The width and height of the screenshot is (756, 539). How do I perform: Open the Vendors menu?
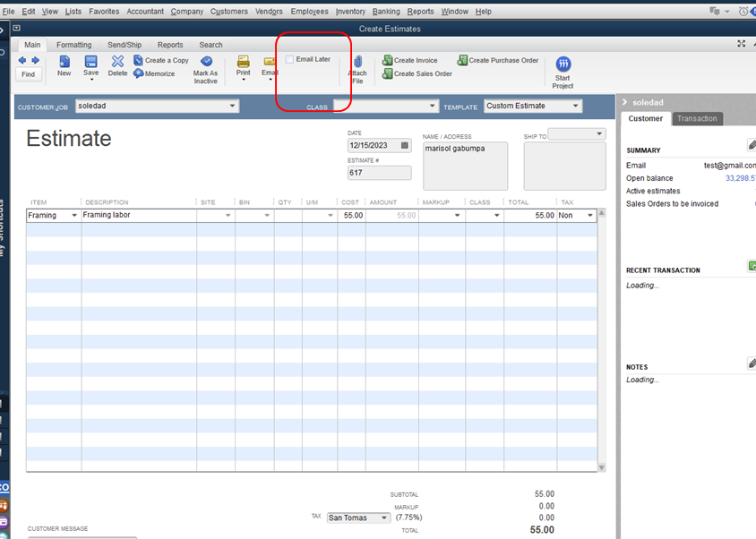tap(269, 12)
